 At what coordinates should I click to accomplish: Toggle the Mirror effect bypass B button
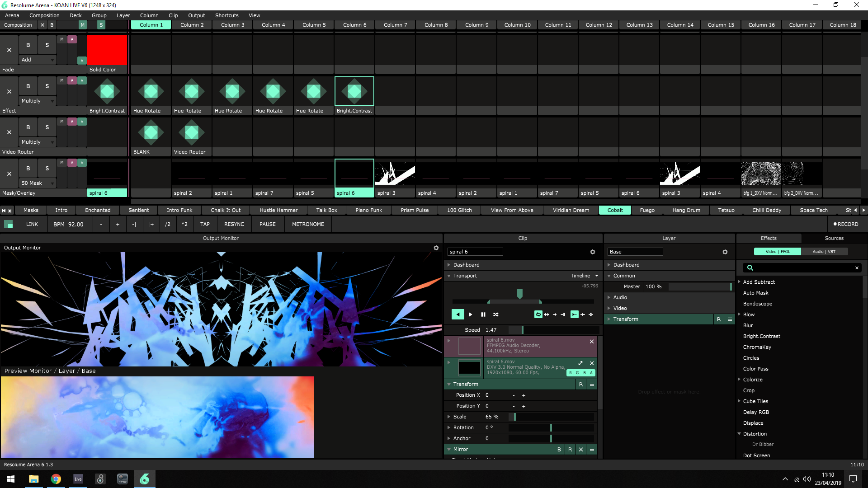coord(559,450)
